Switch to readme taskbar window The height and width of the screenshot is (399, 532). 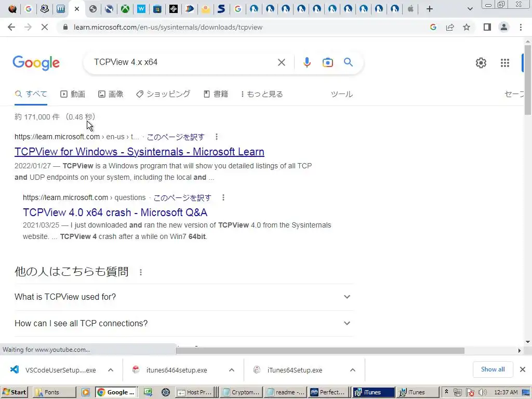click(285, 392)
